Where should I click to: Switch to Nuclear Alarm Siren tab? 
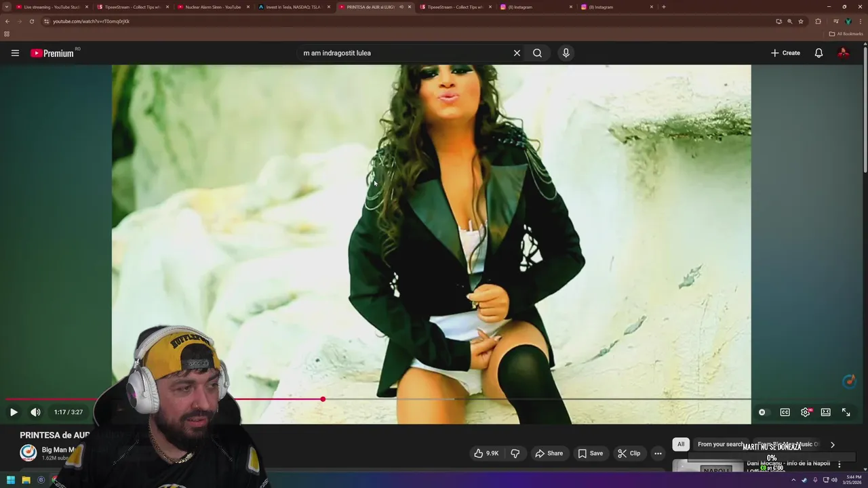click(212, 7)
